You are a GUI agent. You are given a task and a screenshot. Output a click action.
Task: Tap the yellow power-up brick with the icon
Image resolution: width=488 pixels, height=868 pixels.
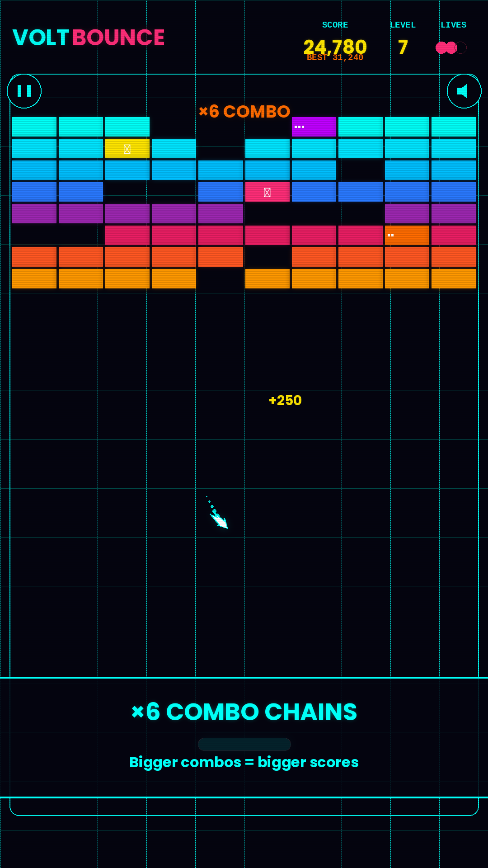(x=127, y=149)
